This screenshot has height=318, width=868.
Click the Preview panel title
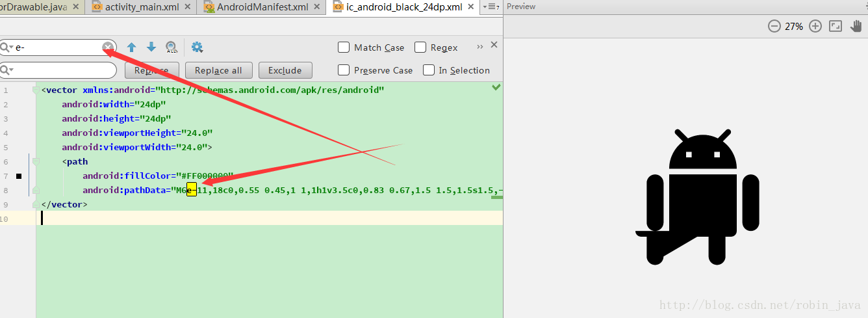[521, 7]
